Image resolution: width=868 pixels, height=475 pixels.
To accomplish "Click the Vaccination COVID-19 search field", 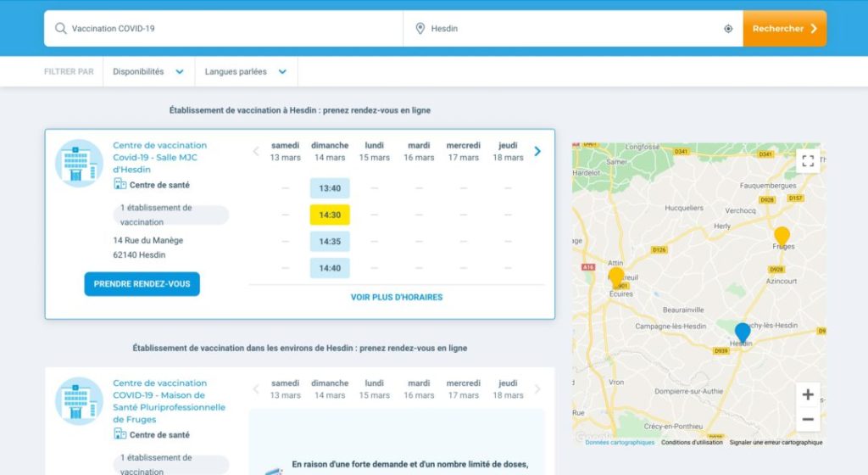I will pos(229,29).
